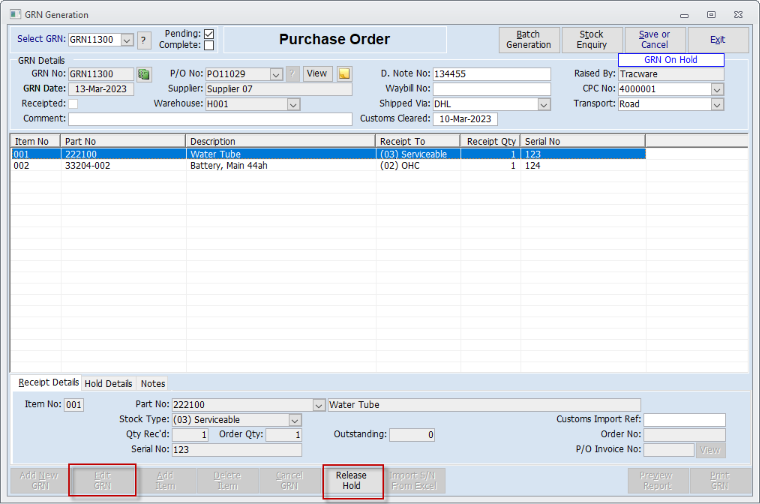
Task: Open the Hold Details tab
Action: click(108, 383)
